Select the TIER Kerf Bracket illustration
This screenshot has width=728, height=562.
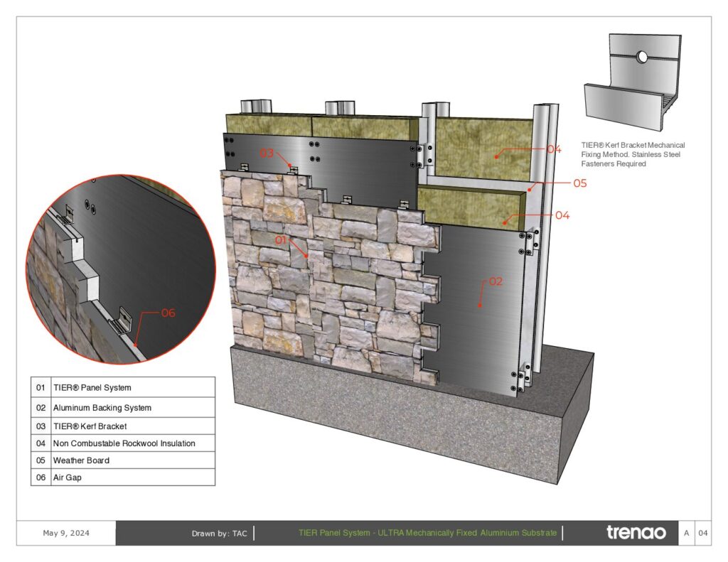tap(633, 82)
